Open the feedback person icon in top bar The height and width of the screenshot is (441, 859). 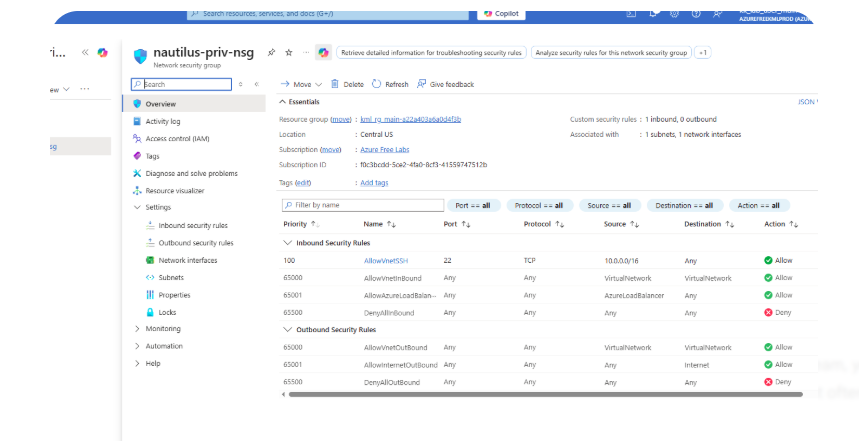pyautogui.click(x=717, y=14)
